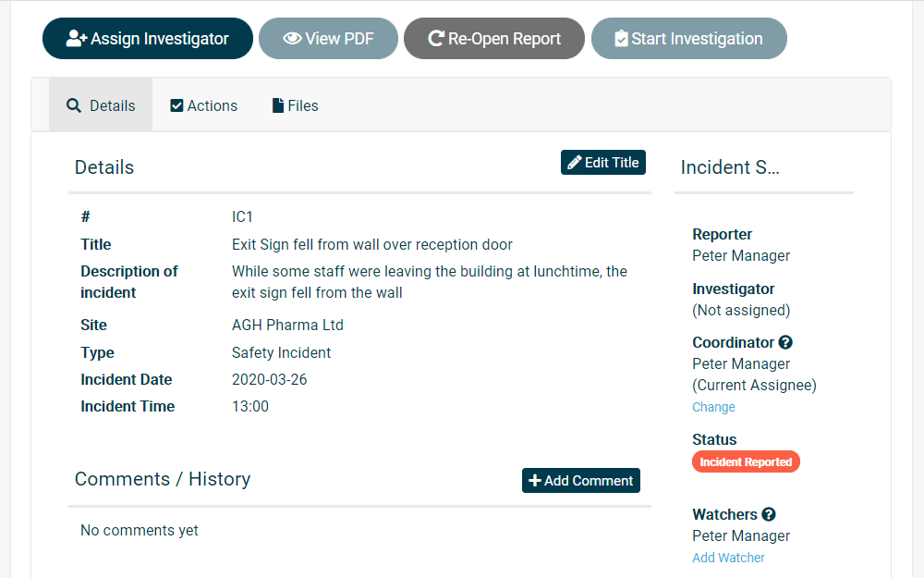Click the Edit Title button

(x=602, y=162)
